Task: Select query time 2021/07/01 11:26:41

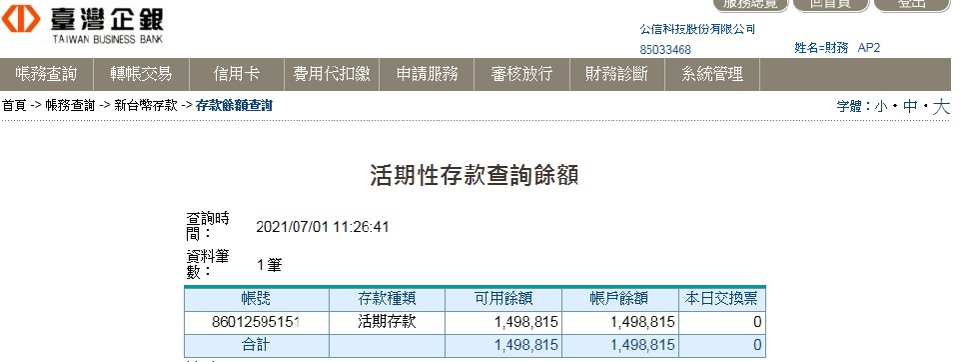Action: point(323,227)
